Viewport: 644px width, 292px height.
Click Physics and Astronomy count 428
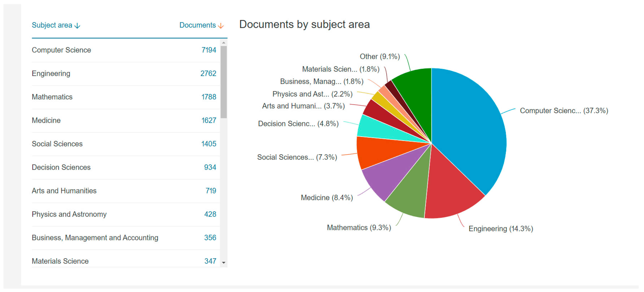click(x=210, y=214)
